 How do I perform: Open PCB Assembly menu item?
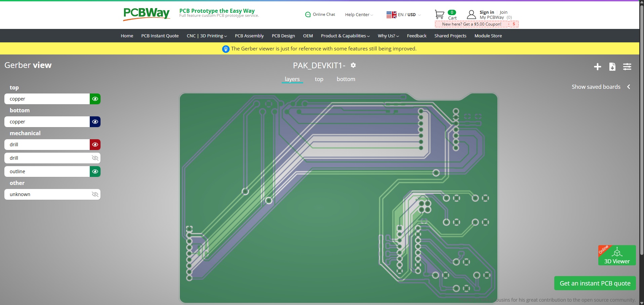[x=249, y=36]
